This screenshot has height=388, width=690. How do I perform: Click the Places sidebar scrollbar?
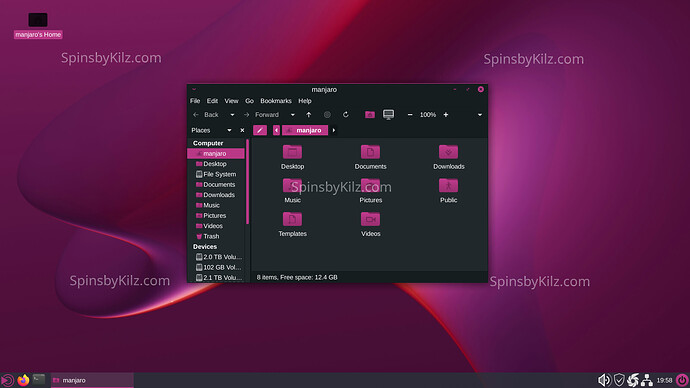pyautogui.click(x=247, y=182)
